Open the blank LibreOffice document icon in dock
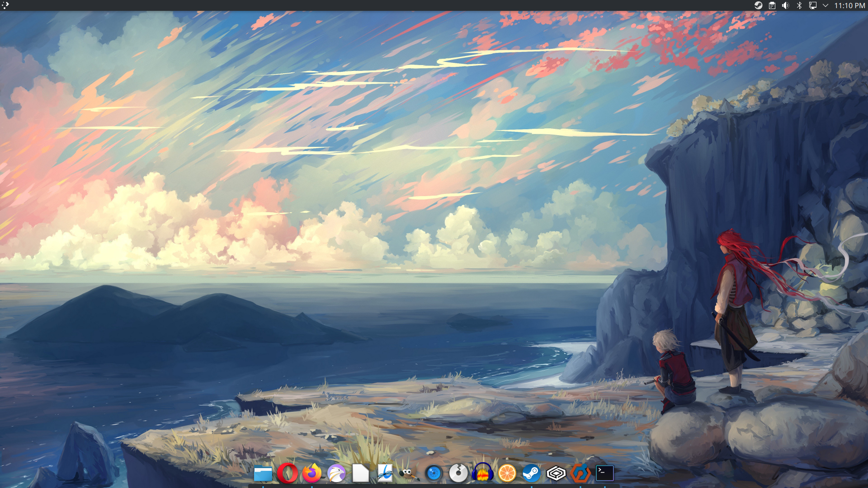The width and height of the screenshot is (868, 488). (361, 474)
